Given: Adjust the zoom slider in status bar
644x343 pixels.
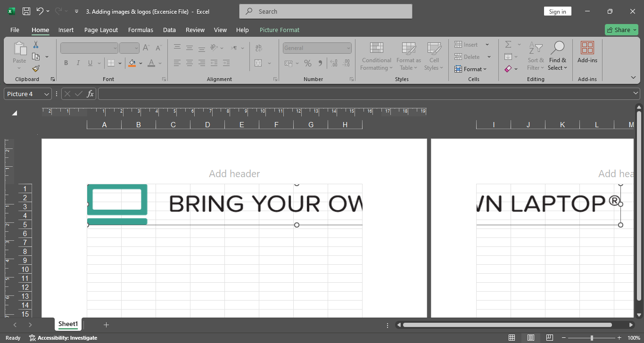Looking at the screenshot, I should click(592, 338).
